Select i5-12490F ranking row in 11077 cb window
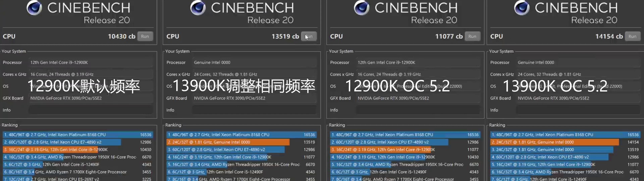 [x=405, y=172]
